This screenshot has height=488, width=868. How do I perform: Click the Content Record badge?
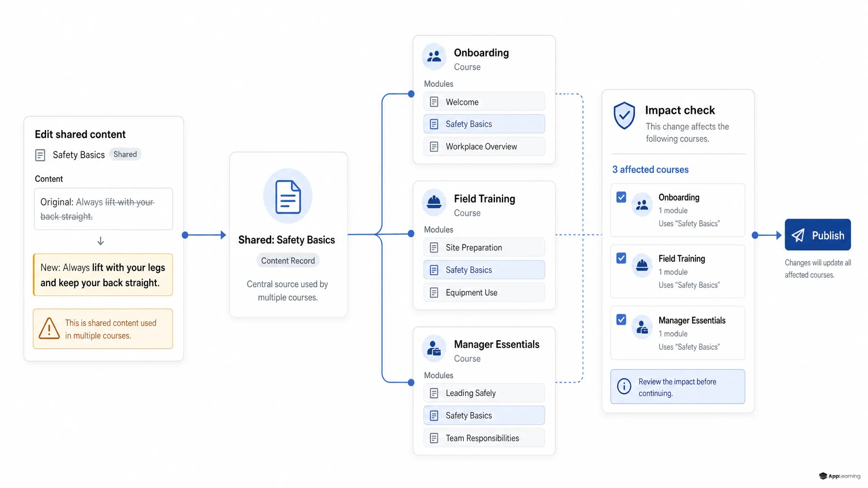point(288,261)
